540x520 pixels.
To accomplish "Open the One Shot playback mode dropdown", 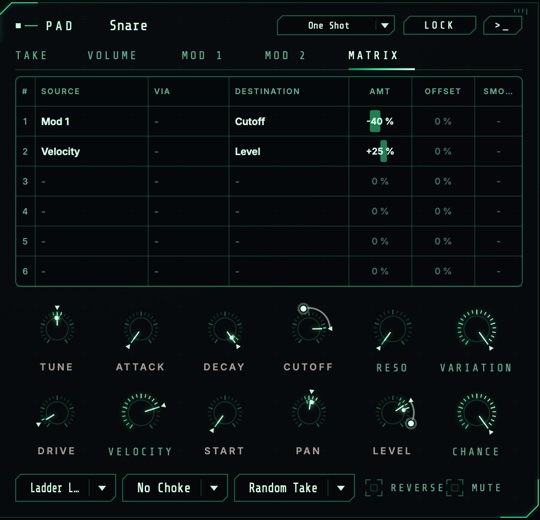I will point(336,25).
